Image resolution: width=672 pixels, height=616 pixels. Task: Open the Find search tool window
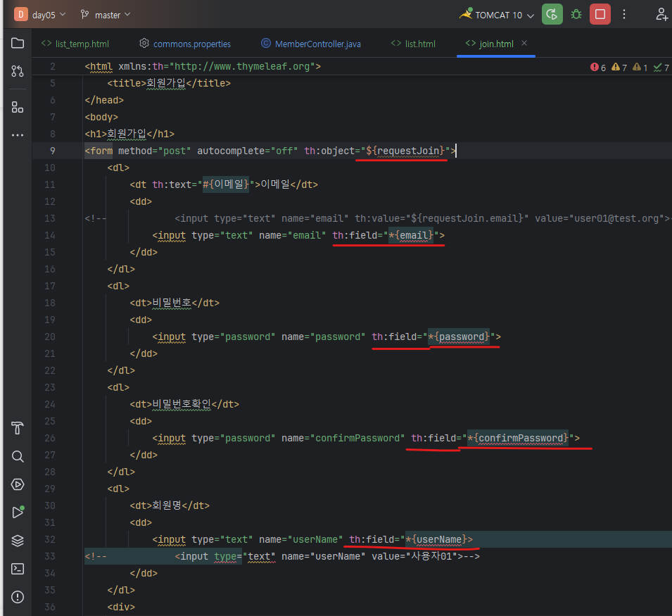tap(18, 456)
